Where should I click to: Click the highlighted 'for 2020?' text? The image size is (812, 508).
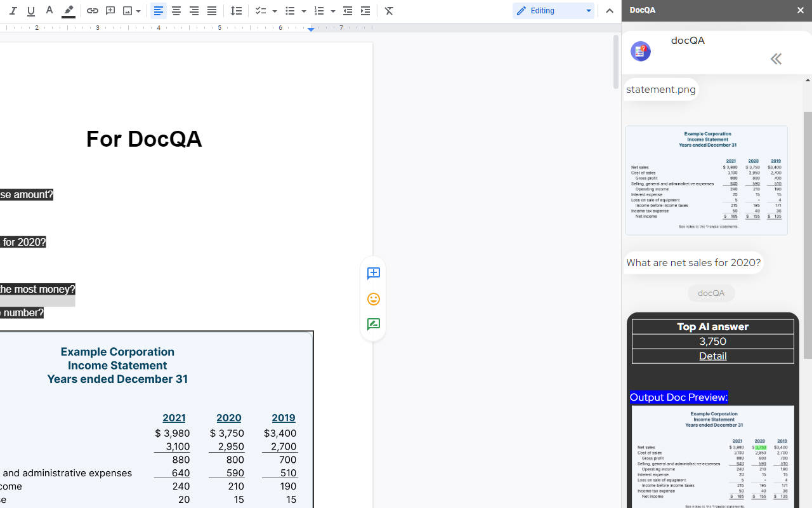pyautogui.click(x=23, y=243)
